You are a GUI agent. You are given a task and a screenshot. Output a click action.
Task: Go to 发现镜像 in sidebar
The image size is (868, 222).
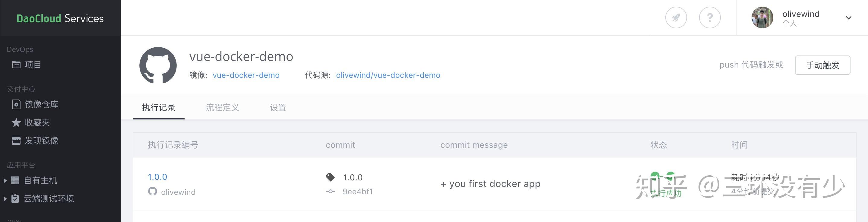41,141
